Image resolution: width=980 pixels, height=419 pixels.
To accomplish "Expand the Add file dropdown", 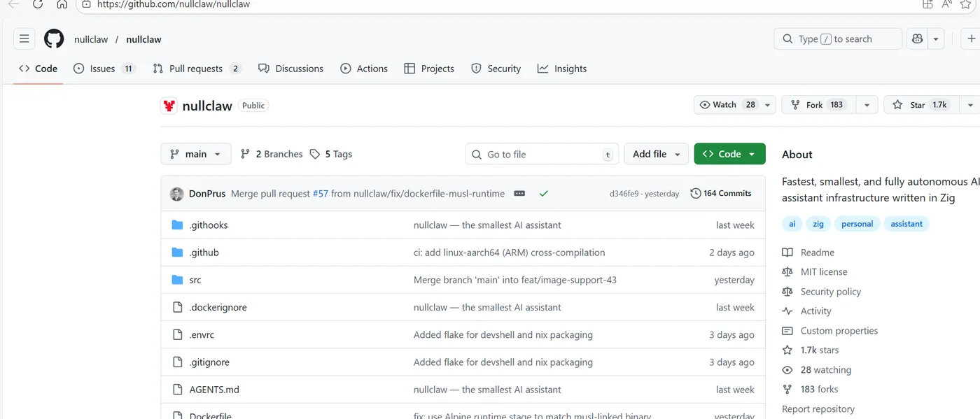I will [656, 154].
